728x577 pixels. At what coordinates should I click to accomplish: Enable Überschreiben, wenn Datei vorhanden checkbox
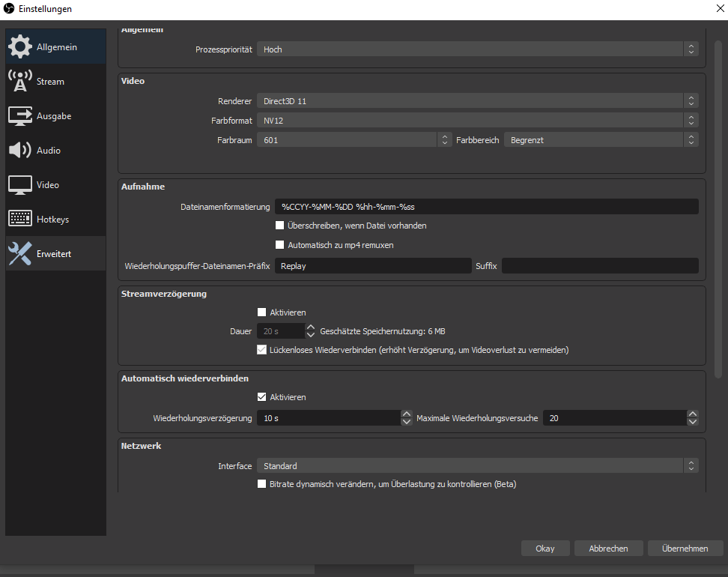tap(280, 226)
